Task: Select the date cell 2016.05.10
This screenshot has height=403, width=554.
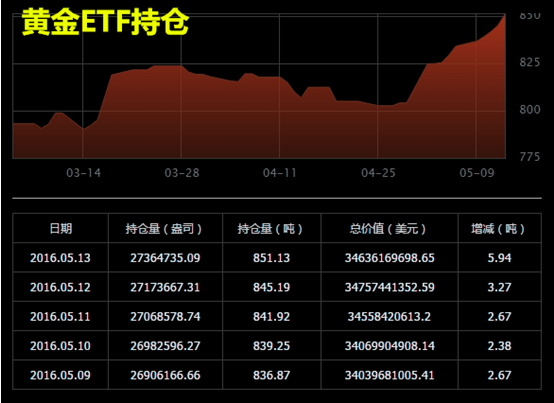Action: click(60, 346)
